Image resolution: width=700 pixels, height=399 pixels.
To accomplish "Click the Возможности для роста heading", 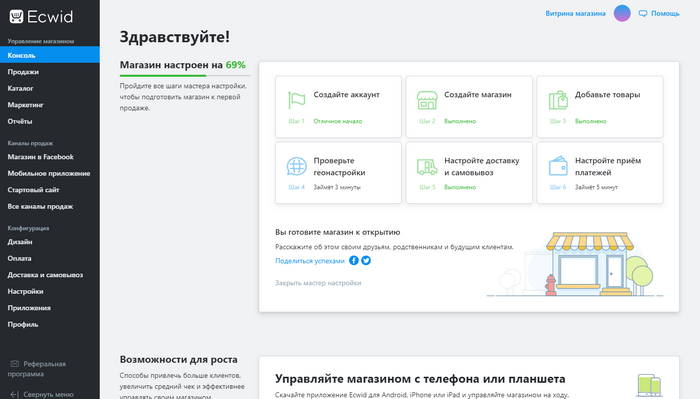I will tap(179, 359).
